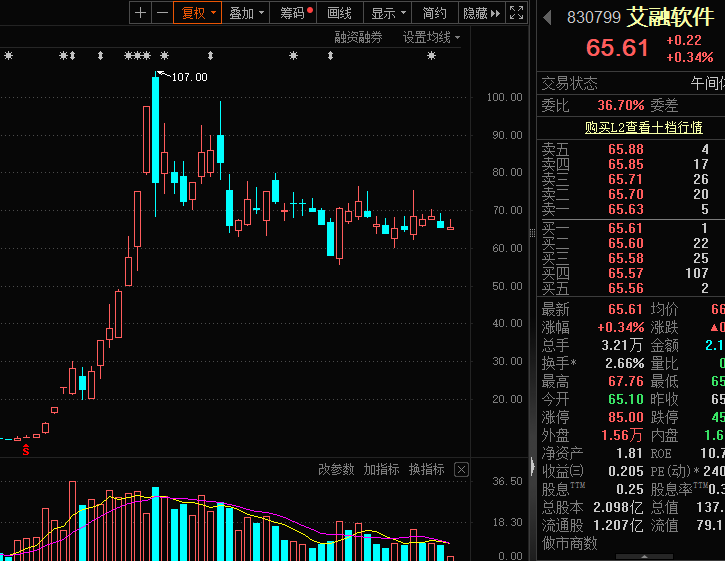The image size is (725, 561).
Task: Expand the 设置均线 dropdown
Action: point(432,37)
